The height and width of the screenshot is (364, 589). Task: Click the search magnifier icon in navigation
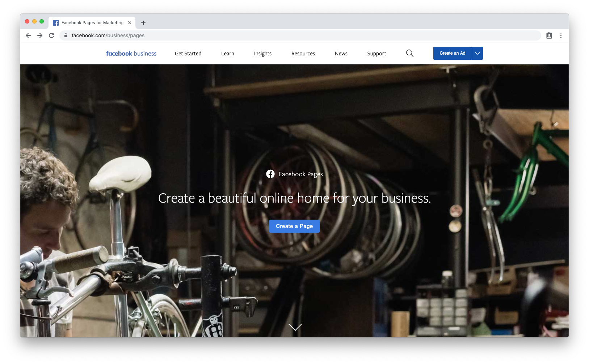tap(410, 53)
